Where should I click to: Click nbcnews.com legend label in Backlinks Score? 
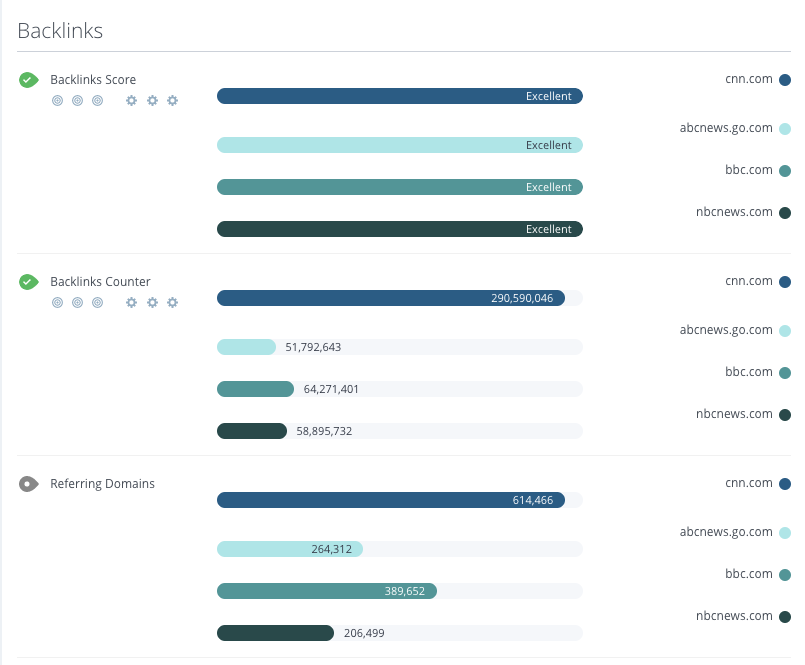coord(734,212)
